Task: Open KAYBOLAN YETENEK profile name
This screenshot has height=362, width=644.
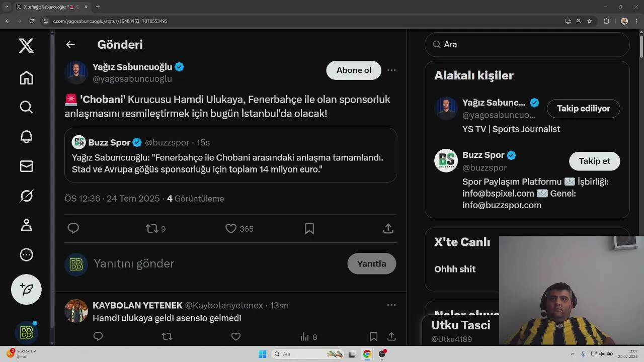Action: [x=137, y=305]
